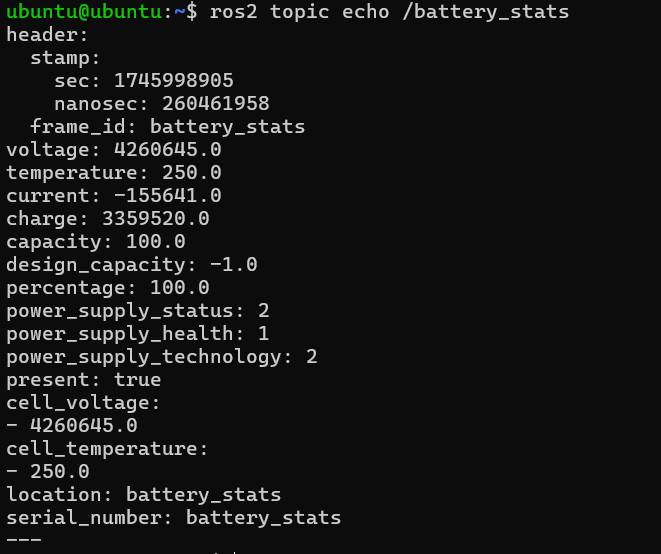Select the 'present: true' line

point(83,380)
